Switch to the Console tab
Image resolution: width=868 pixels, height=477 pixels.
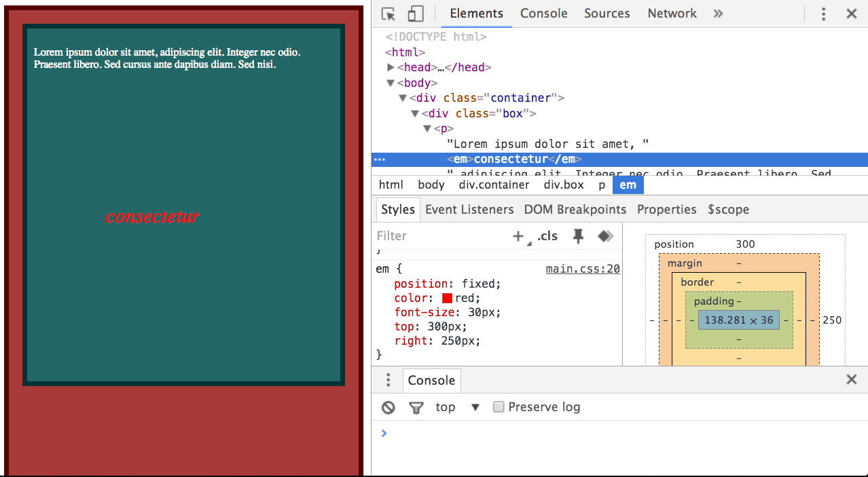(x=543, y=14)
